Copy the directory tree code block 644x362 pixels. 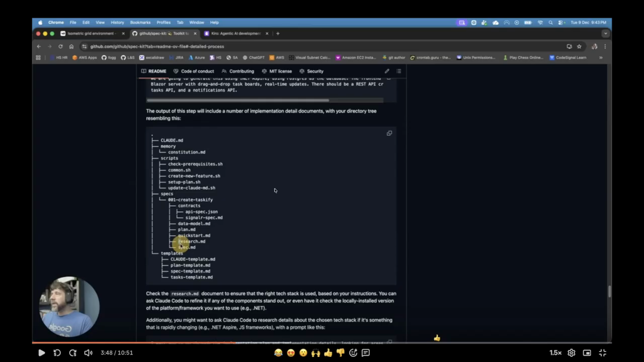389,133
